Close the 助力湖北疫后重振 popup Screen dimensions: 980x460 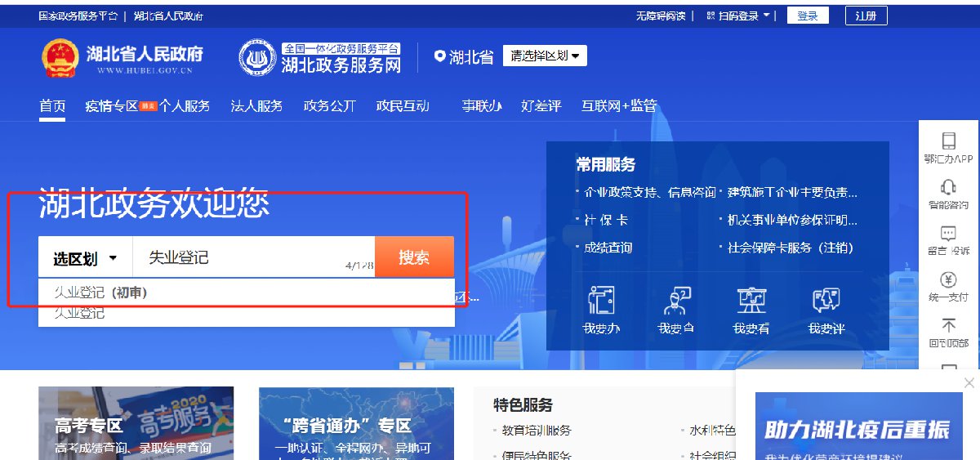969,382
